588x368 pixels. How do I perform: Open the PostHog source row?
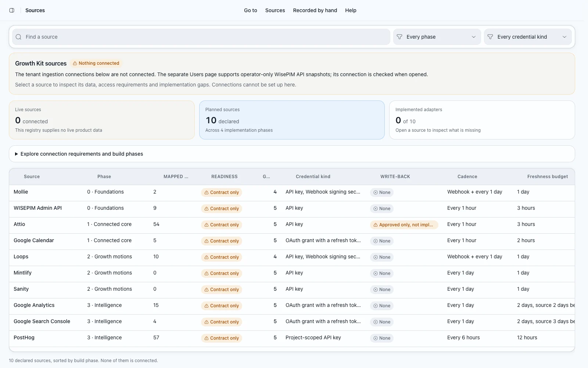point(292,338)
